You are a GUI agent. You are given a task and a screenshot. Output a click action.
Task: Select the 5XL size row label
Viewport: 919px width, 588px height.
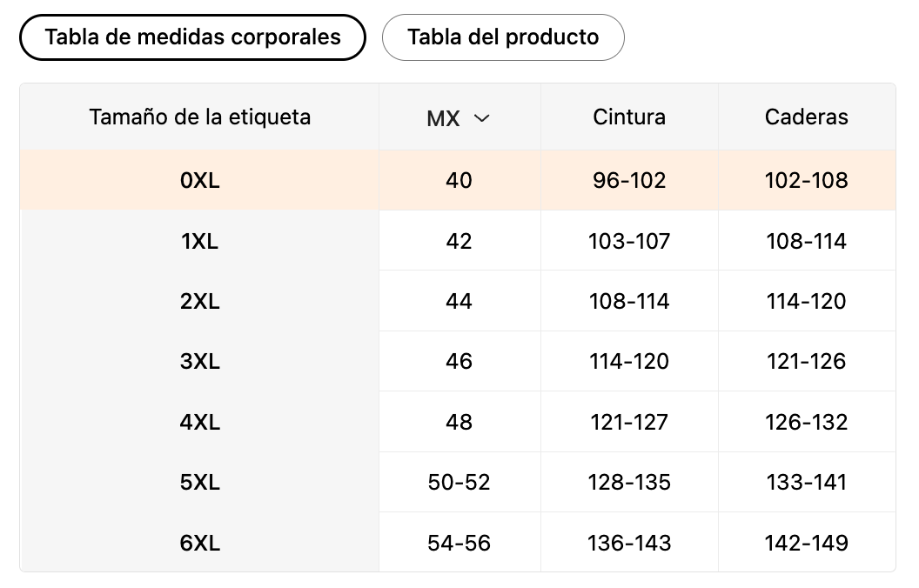(199, 482)
